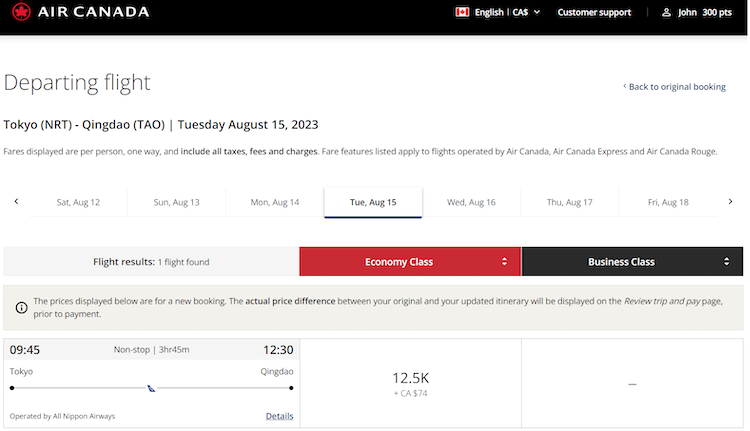Select the Wed, Aug 16 date tab
750x431 pixels.
pos(471,202)
